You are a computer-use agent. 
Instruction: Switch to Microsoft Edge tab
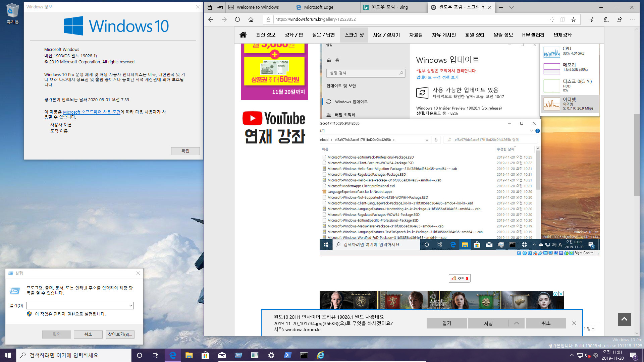[326, 7]
